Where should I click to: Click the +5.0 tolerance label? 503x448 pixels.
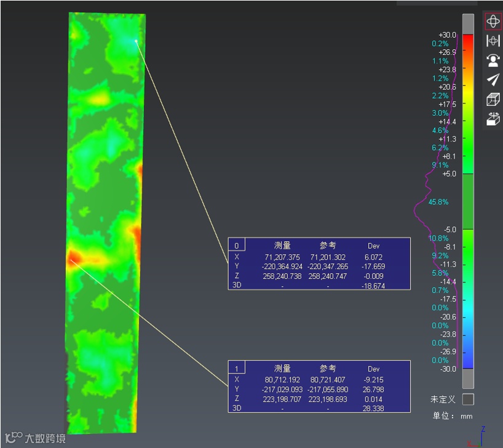pos(449,174)
